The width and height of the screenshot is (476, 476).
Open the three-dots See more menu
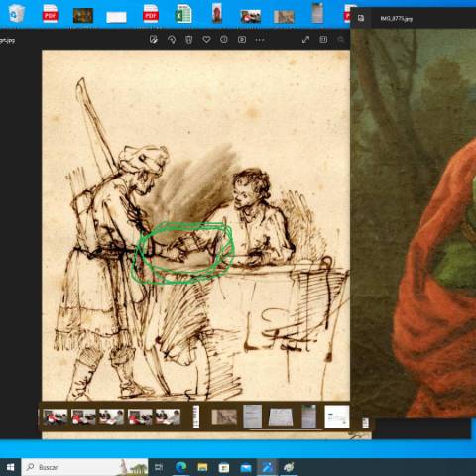[260, 40]
